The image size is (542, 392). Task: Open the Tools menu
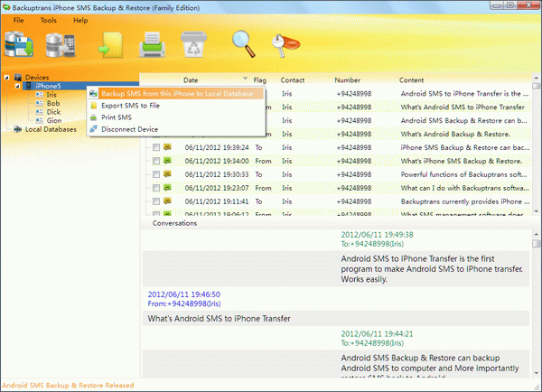coord(49,21)
